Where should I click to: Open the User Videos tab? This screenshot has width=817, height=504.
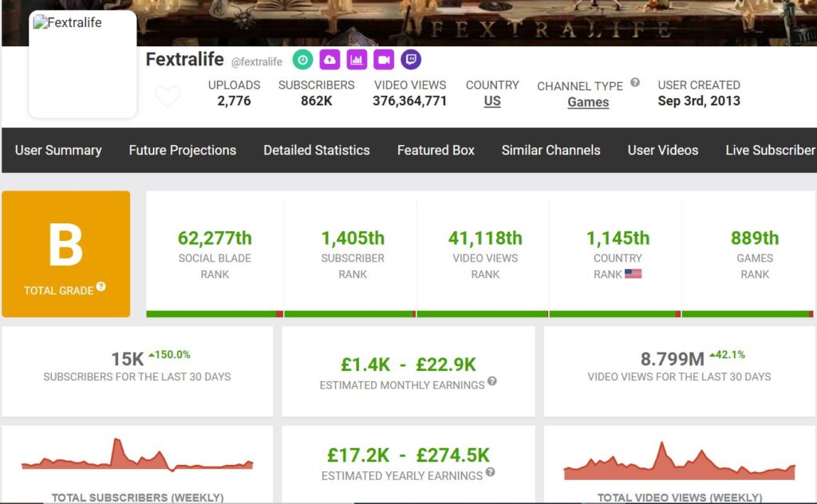click(x=663, y=150)
